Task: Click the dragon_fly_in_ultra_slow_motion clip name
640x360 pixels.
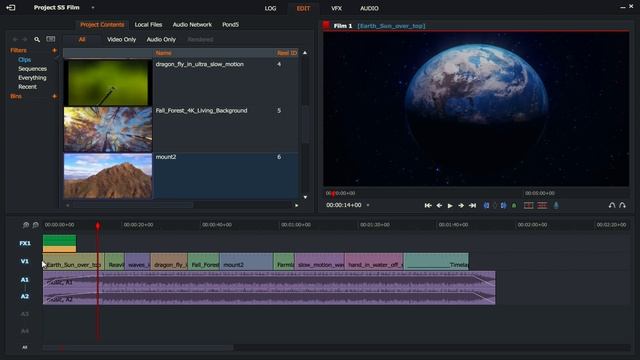Action: click(x=200, y=64)
